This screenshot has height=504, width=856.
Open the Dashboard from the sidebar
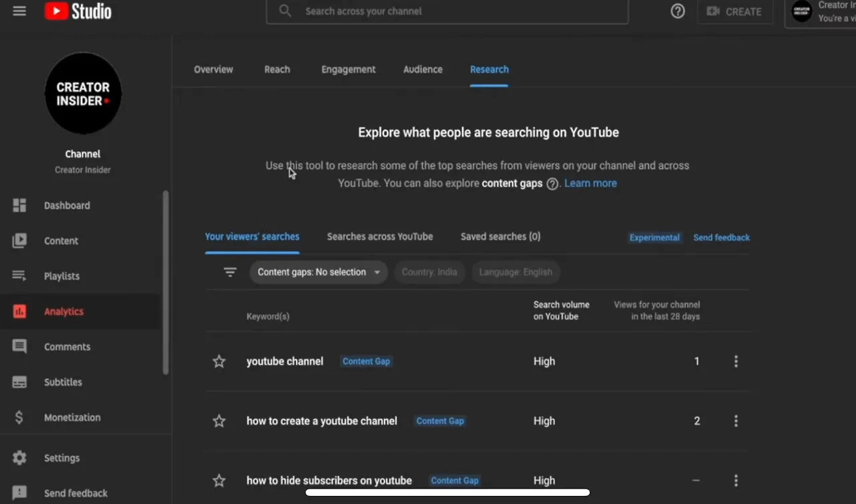pyautogui.click(x=67, y=205)
